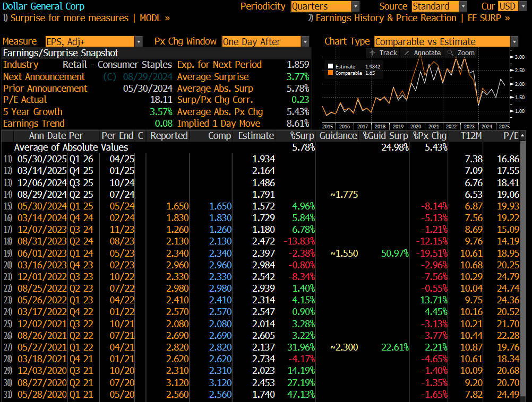Click the Guidance column header
Viewport: 532px width, 402px height.
(x=338, y=136)
